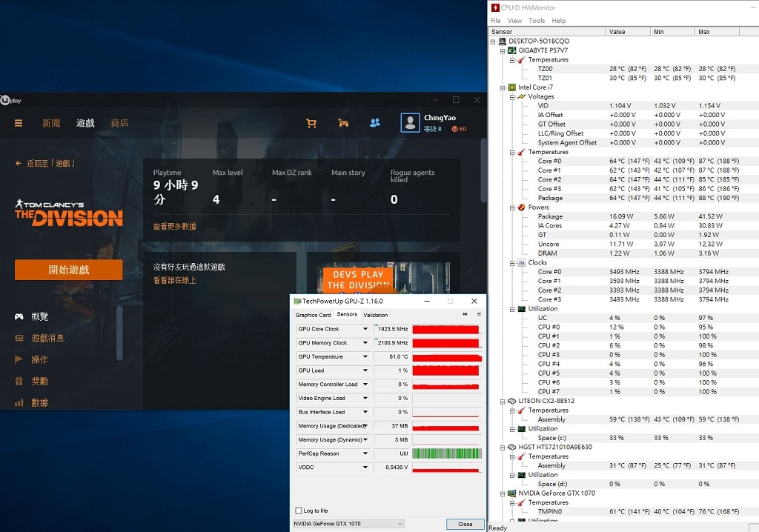Click the news icon beside 遊戲消息
Viewport: 759px width, 532px height.
19,338
